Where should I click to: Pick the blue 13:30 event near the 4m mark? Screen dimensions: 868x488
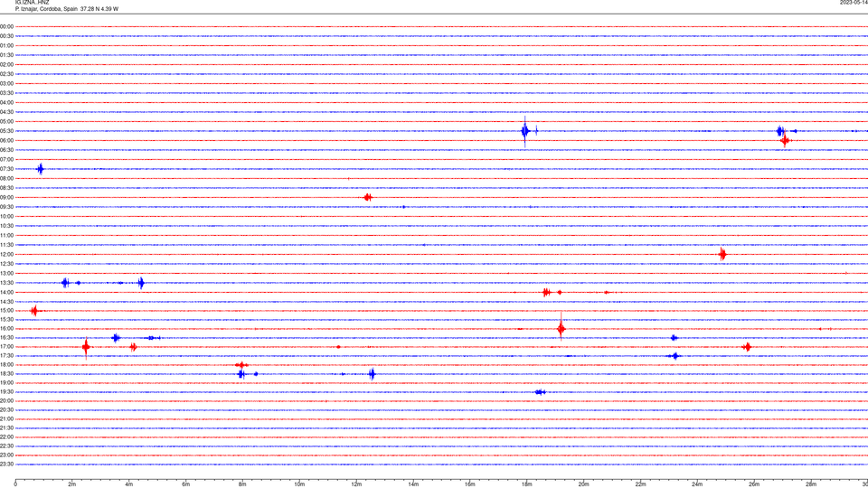click(x=141, y=283)
